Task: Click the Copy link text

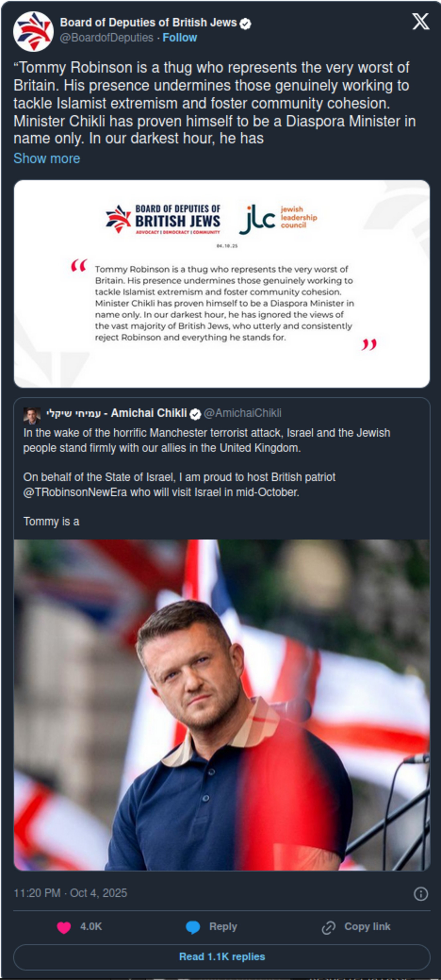Action: coord(367,927)
